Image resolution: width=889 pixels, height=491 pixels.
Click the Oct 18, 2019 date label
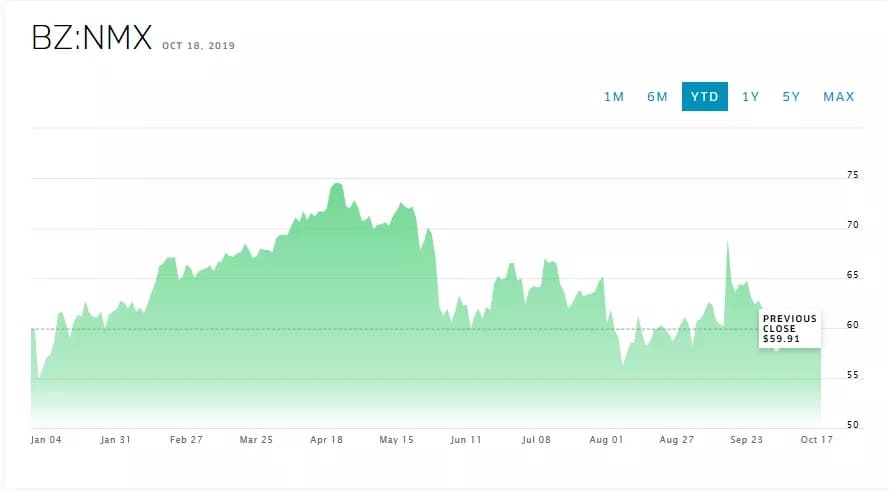click(x=198, y=45)
